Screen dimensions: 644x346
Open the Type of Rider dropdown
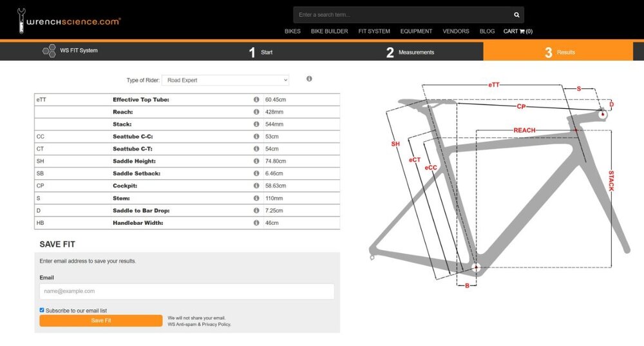[x=225, y=80]
